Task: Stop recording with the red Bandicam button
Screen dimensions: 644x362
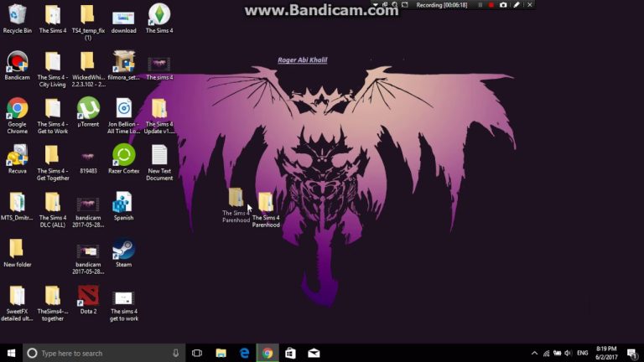Action: coord(491,5)
